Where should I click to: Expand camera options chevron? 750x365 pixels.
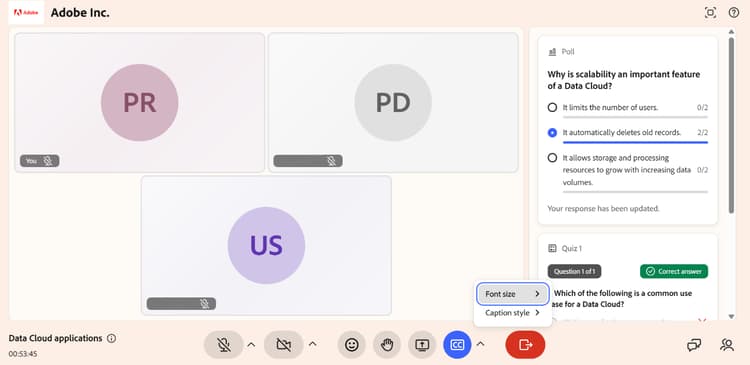coord(312,344)
